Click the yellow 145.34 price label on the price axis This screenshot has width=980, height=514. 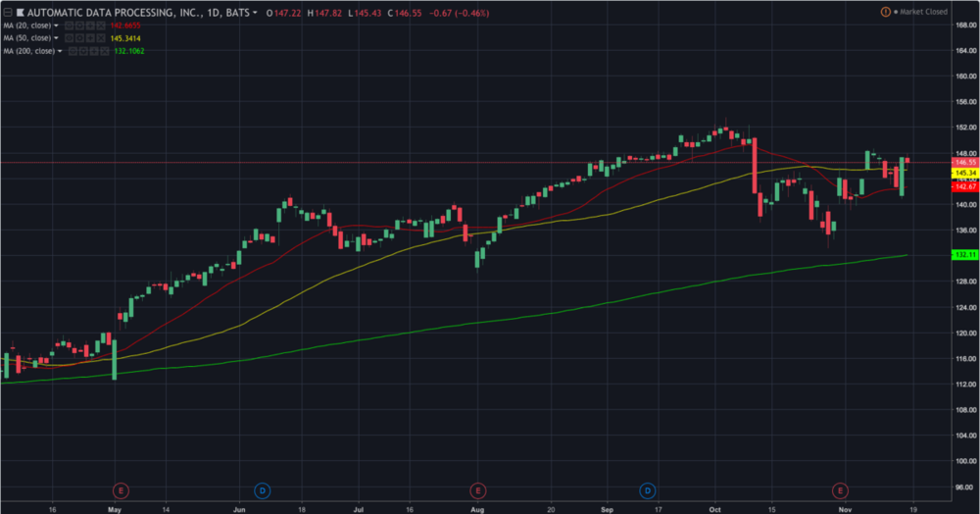964,173
